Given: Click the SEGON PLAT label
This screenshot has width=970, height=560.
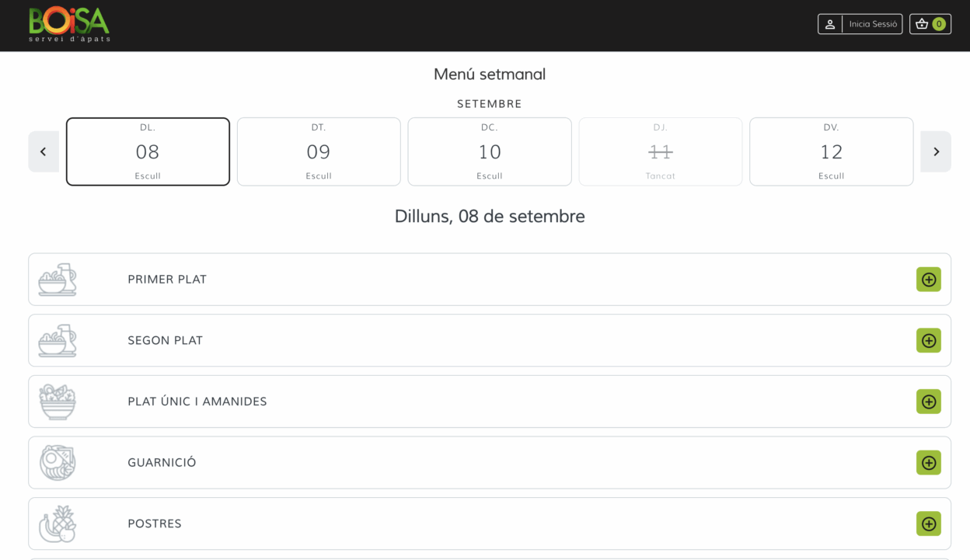Looking at the screenshot, I should click(x=166, y=340).
